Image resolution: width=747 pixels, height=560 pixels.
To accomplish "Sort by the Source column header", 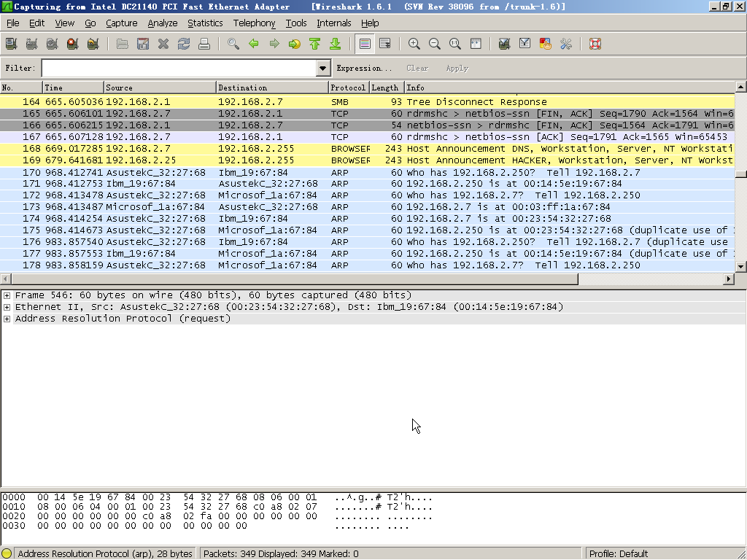I will [160, 87].
